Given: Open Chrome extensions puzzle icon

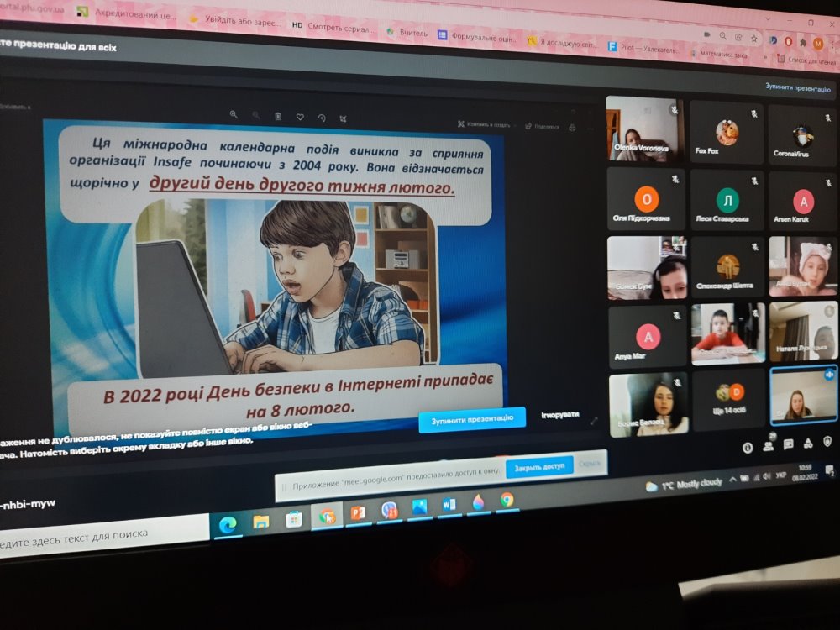Looking at the screenshot, I should pyautogui.click(x=803, y=42).
